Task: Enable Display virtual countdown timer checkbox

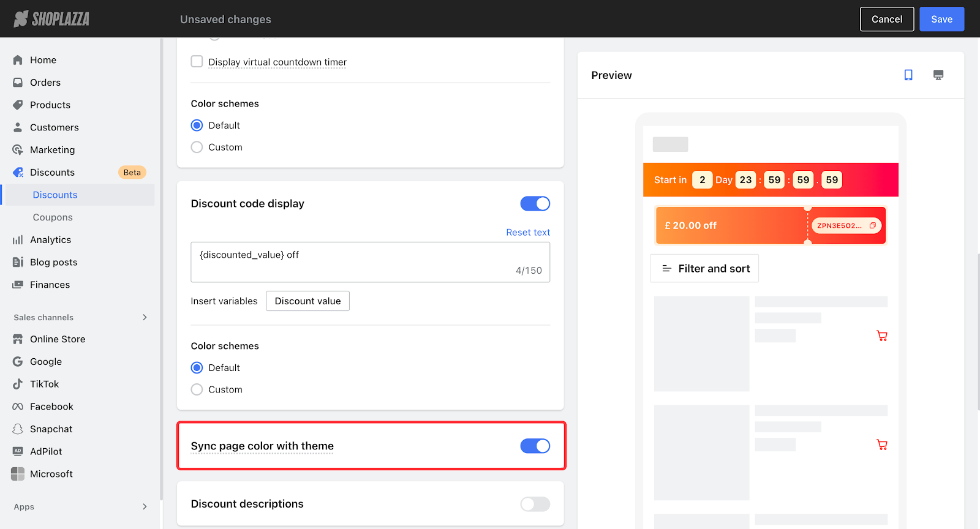Action: (x=197, y=61)
